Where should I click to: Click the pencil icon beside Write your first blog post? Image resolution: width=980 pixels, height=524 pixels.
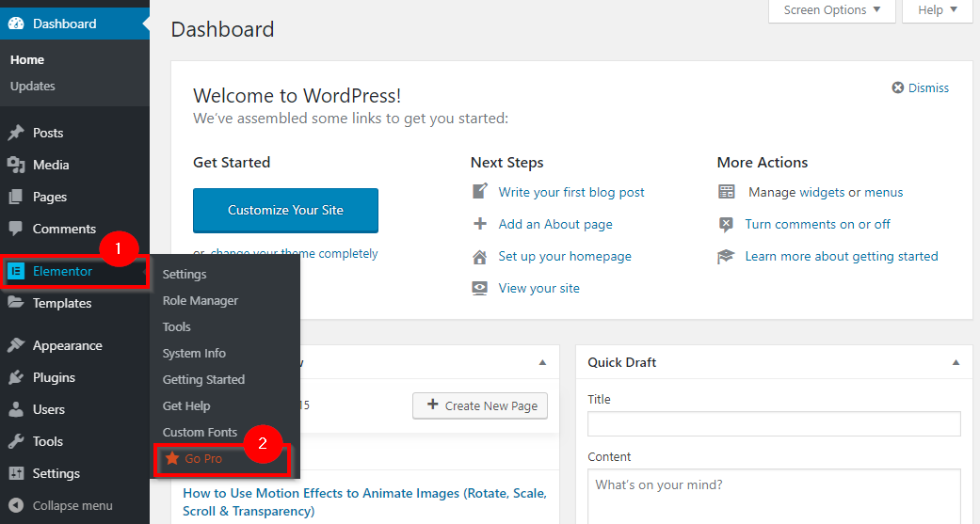point(479,191)
